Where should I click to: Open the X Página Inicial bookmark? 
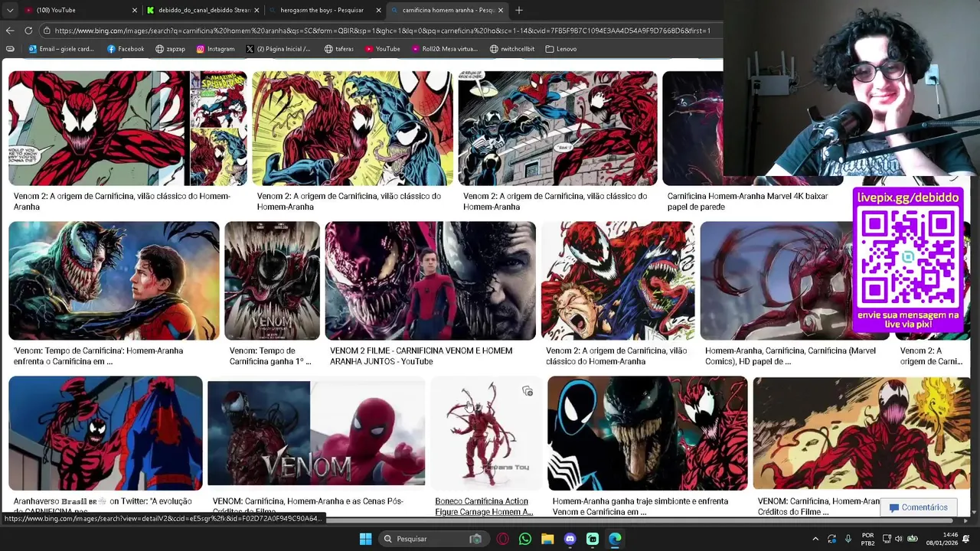tap(278, 49)
